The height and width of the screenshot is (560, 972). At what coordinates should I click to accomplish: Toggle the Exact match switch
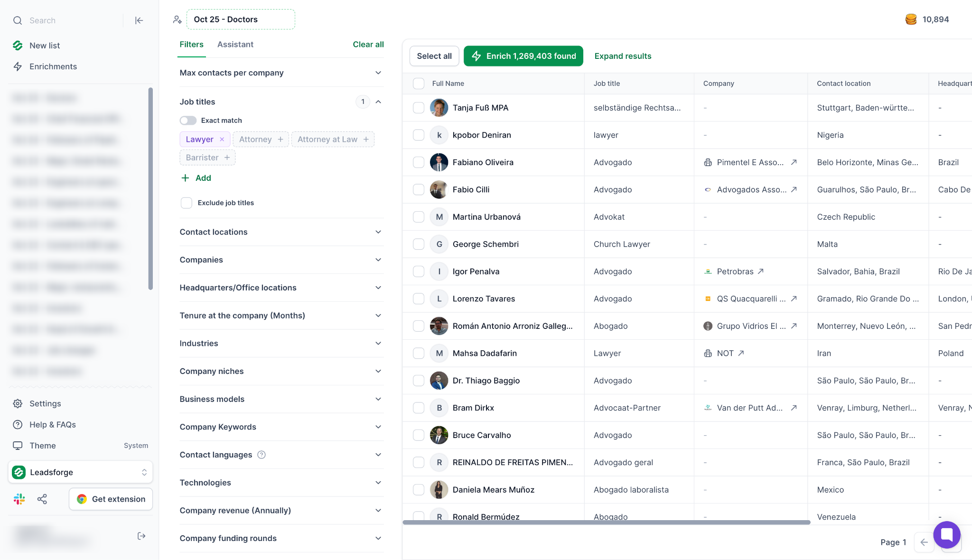click(188, 121)
